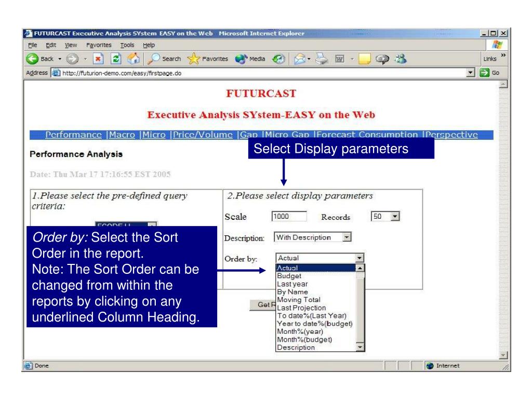Collapse the Order by combo box arrow
This screenshot has width=532, height=399.
click(x=360, y=258)
